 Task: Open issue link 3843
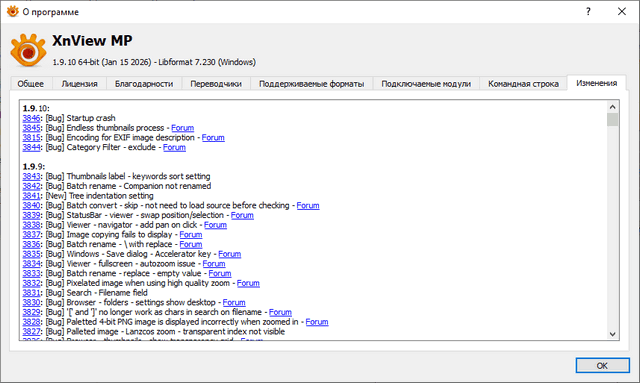tap(31, 176)
